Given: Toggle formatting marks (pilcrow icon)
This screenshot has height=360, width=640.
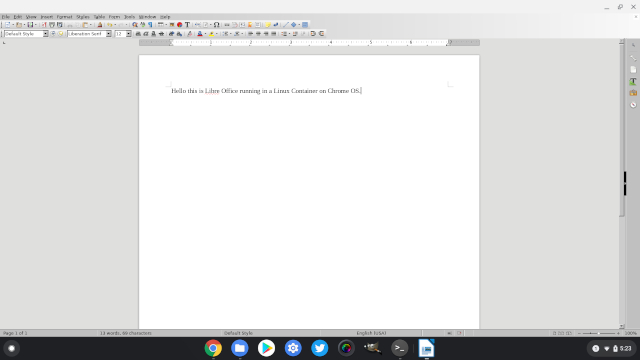Looking at the screenshot, I should (150, 24).
